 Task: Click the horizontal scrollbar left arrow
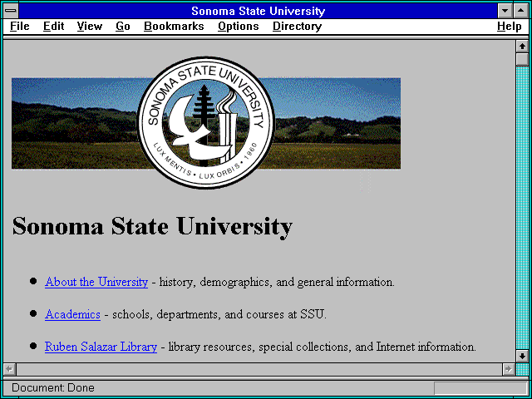pyautogui.click(x=9, y=369)
